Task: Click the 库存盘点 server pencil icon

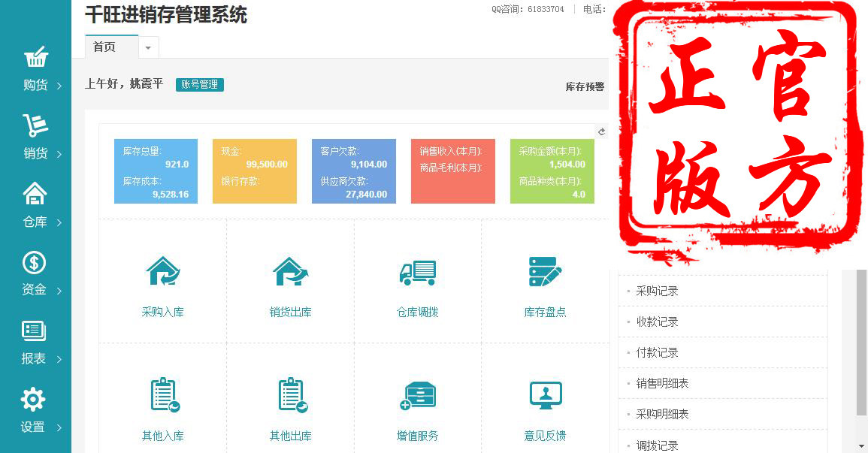Action: 546,272
